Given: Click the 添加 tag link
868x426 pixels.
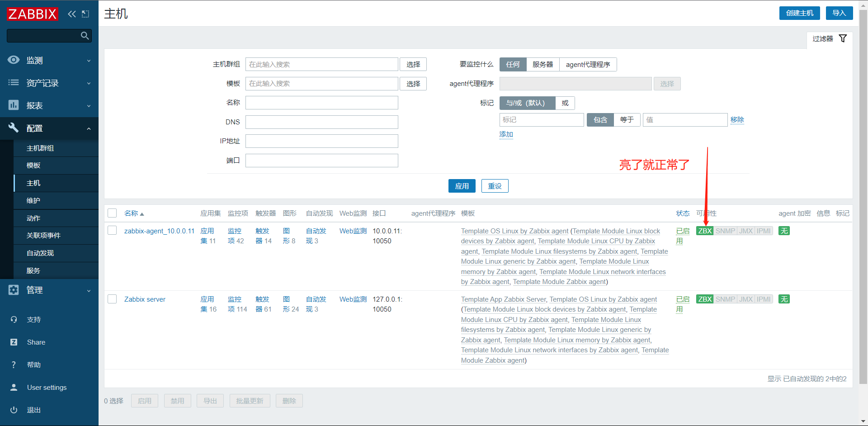Looking at the screenshot, I should coord(506,134).
